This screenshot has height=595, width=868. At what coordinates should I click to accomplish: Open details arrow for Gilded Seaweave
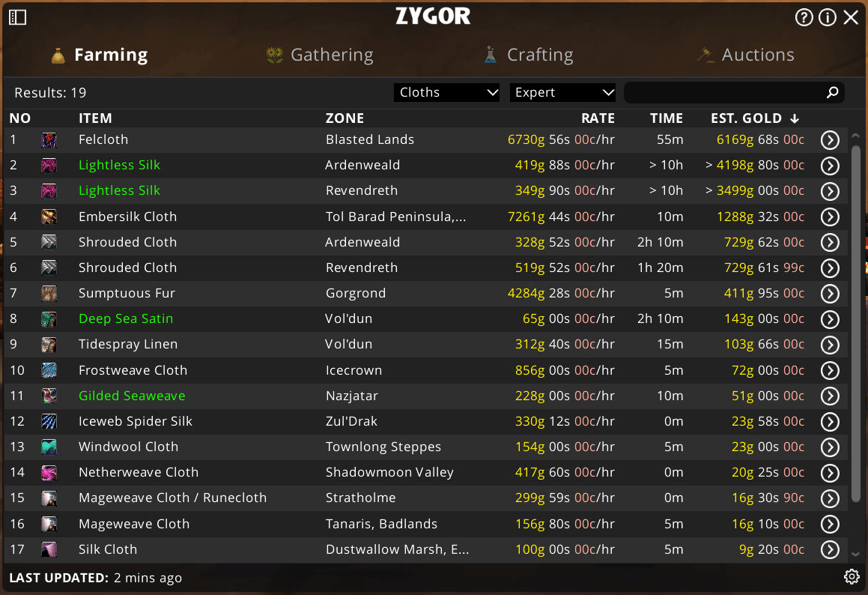(830, 396)
